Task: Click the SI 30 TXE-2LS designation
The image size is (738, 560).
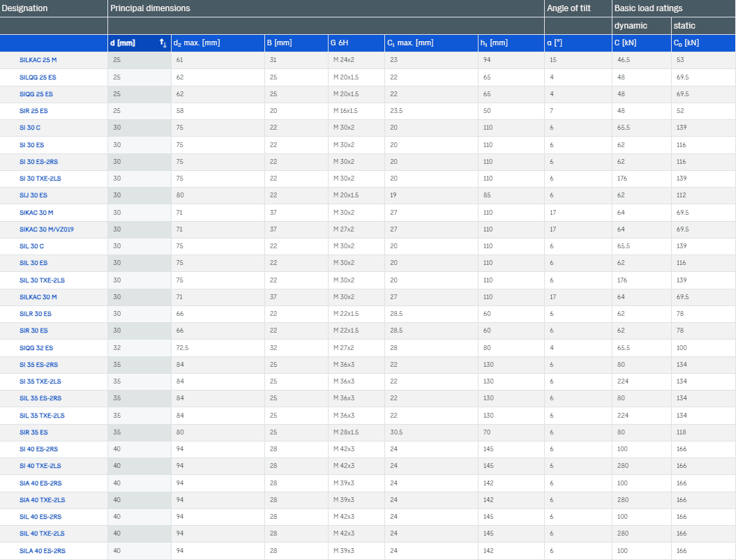Action: point(40,179)
